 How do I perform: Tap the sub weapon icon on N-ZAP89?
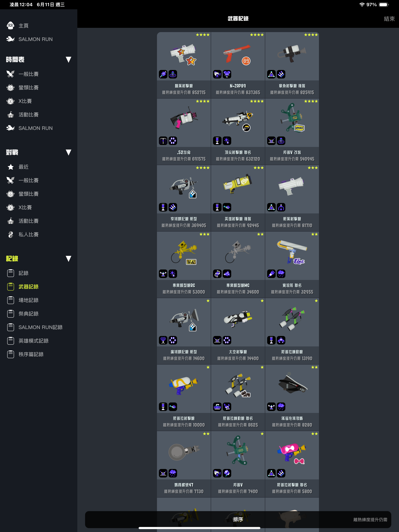217,74
